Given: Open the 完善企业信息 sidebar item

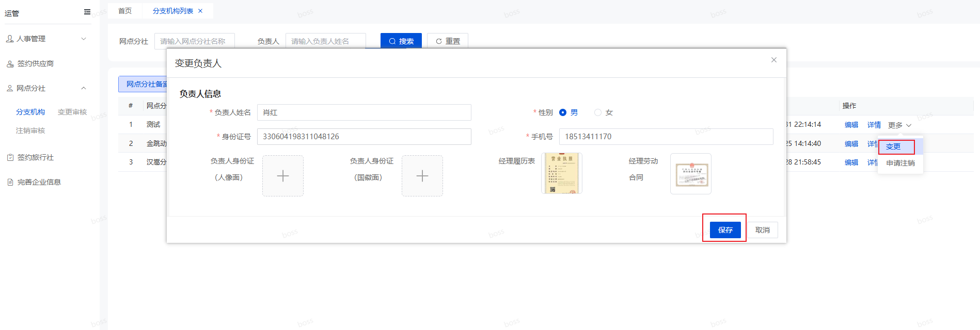Looking at the screenshot, I should 39,182.
